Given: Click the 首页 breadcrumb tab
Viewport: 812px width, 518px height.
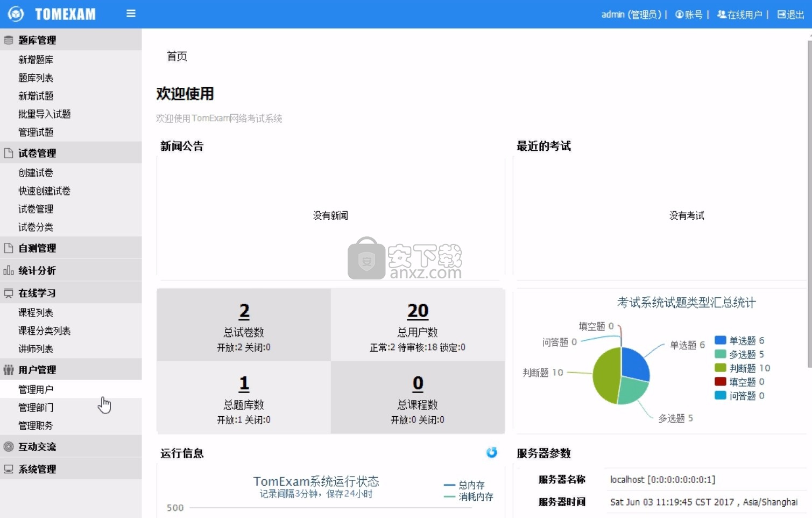Looking at the screenshot, I should 177,56.
